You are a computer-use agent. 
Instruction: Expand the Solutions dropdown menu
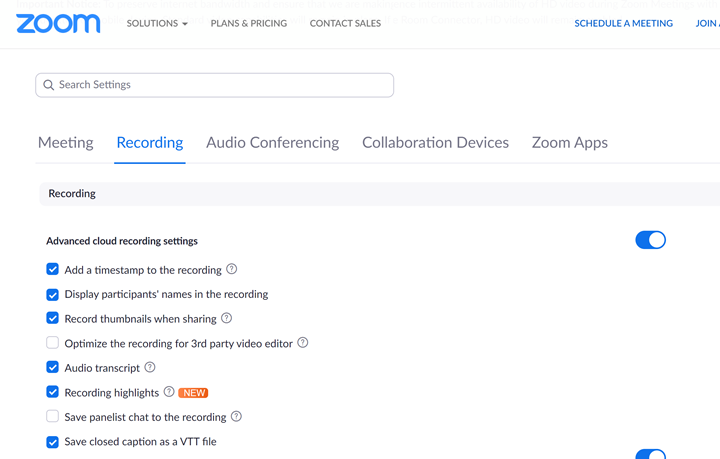pos(157,23)
